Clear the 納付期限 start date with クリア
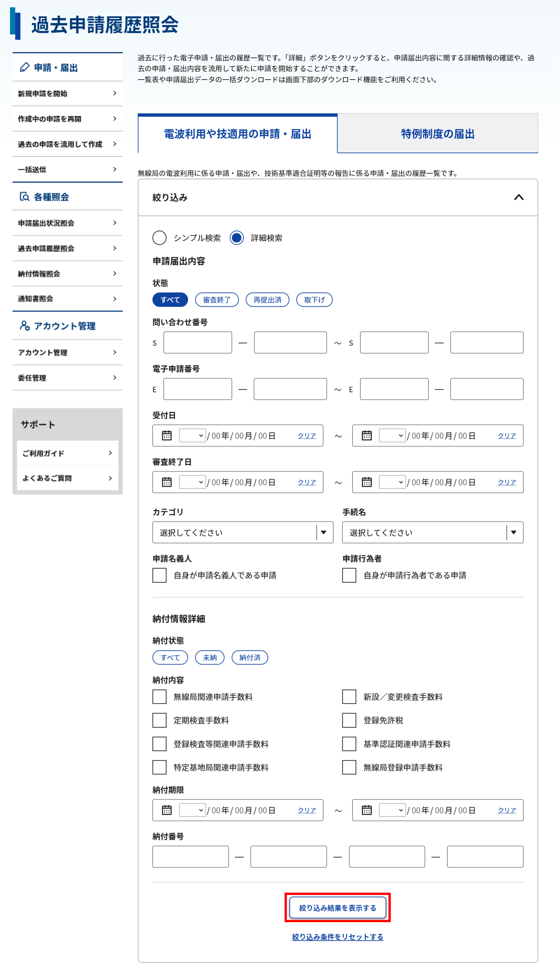560x970 pixels. (x=307, y=810)
